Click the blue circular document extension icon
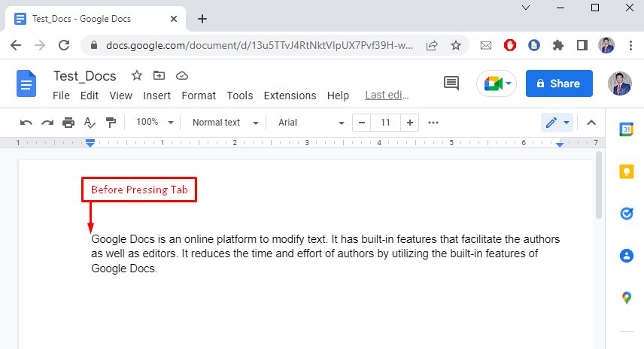644x349 pixels. (534, 45)
